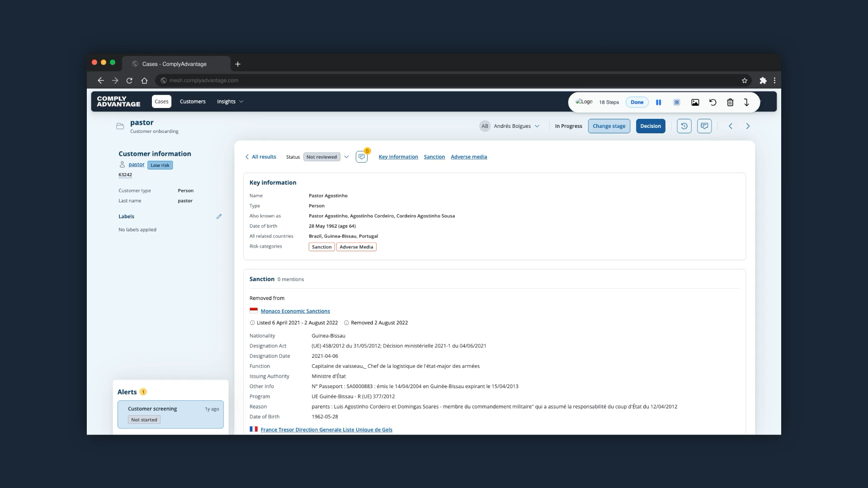Open the Cases section

[x=161, y=102]
